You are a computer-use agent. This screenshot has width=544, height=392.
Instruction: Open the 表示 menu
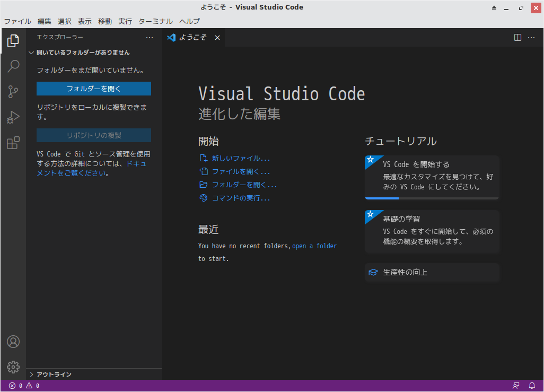coord(85,22)
